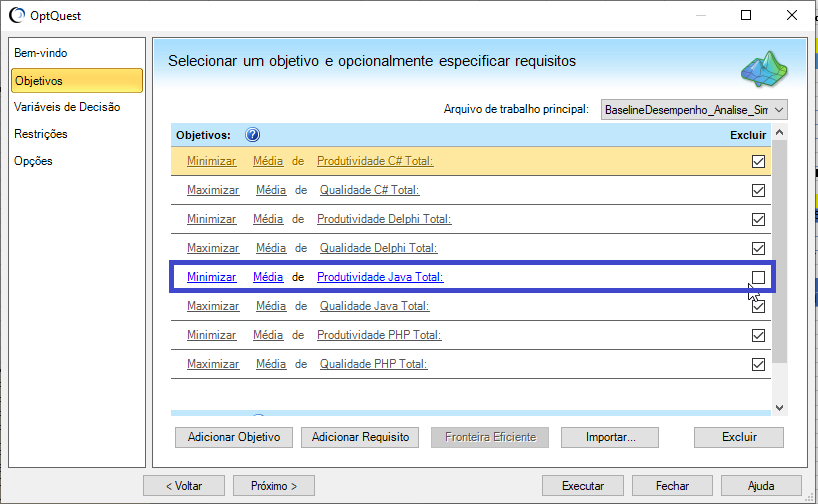The height and width of the screenshot is (504, 818).
Task: Click the objectives list vertical scrollbar
Action: click(x=780, y=250)
